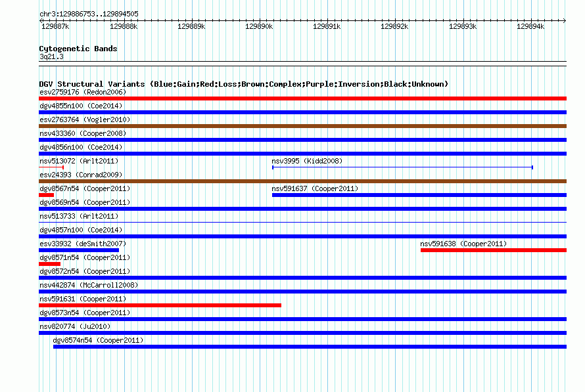This screenshot has width=585, height=392.
Task: Click the dgv4857n100 blue bar
Action: pos(302,236)
